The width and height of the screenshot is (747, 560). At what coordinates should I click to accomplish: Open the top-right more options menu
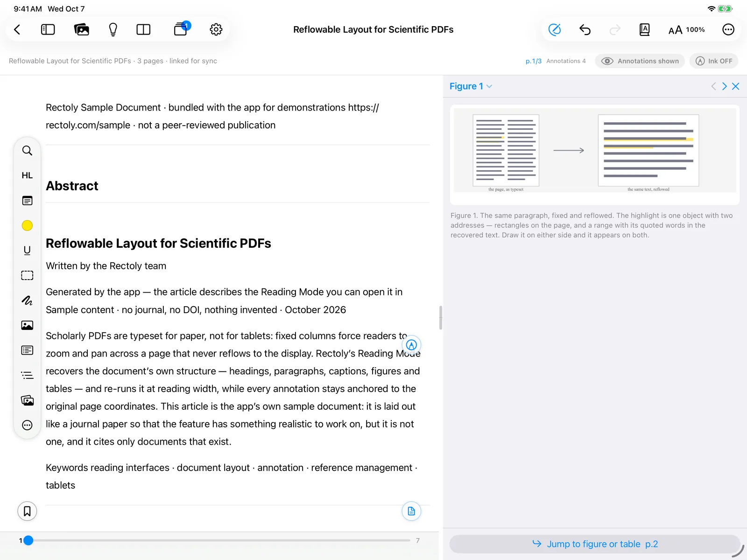(x=728, y=30)
